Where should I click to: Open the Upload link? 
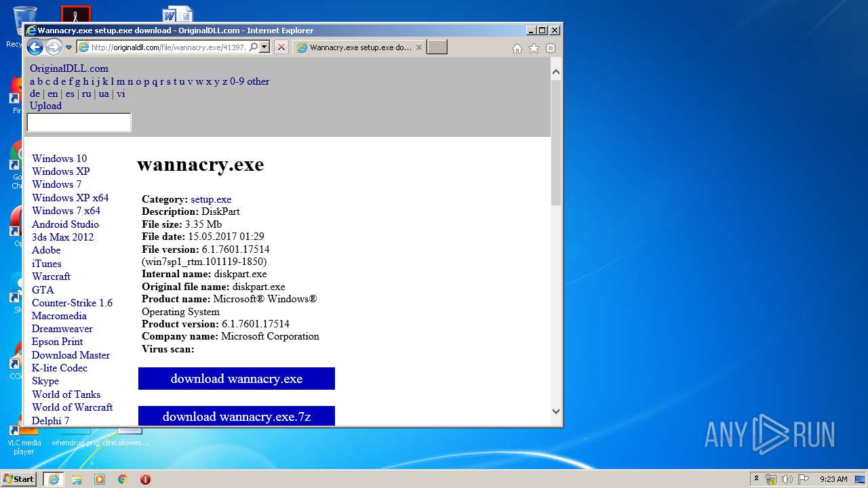point(45,106)
